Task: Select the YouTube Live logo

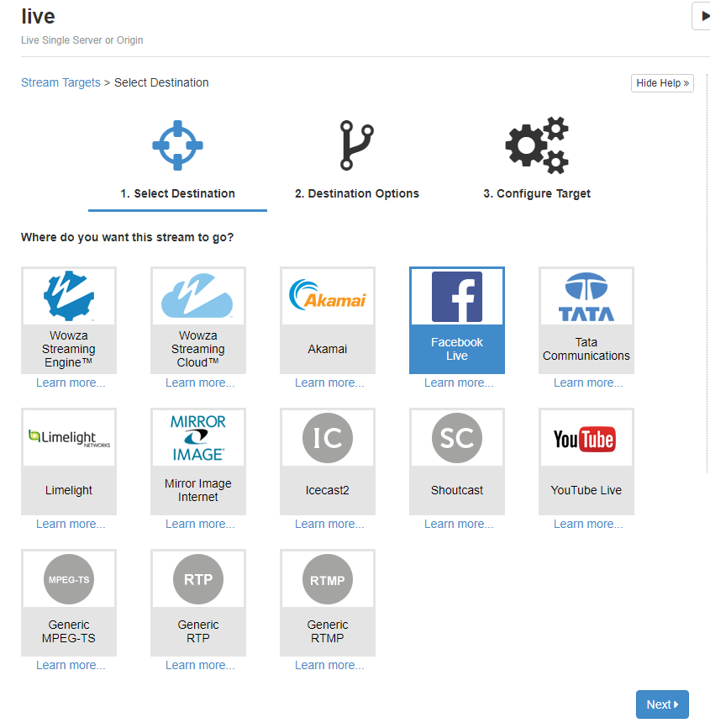Action: (x=585, y=439)
